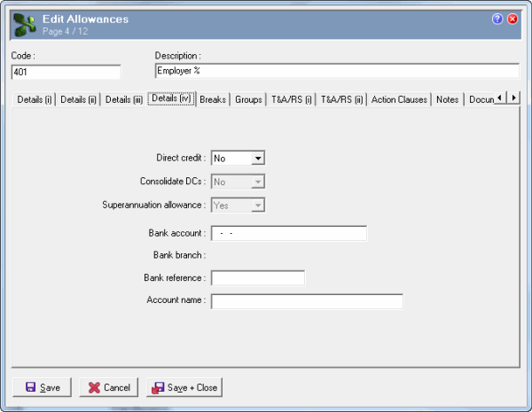The height and width of the screenshot is (412, 532).
Task: Open the Notes tab
Action: click(x=447, y=100)
